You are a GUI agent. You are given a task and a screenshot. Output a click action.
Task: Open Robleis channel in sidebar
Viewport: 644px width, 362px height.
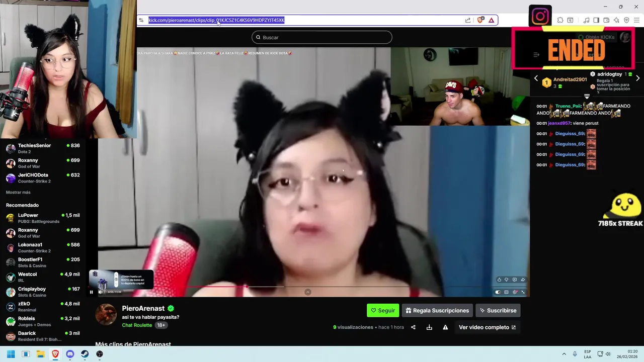[x=43, y=321]
